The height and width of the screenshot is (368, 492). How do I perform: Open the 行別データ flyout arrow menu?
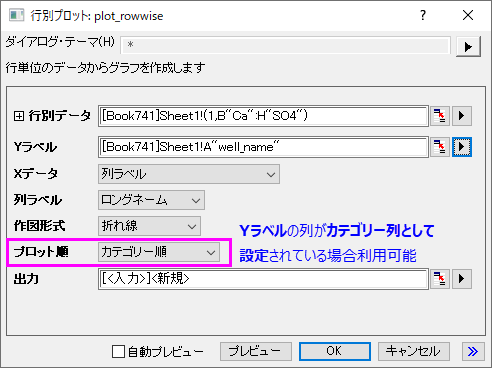[462, 116]
